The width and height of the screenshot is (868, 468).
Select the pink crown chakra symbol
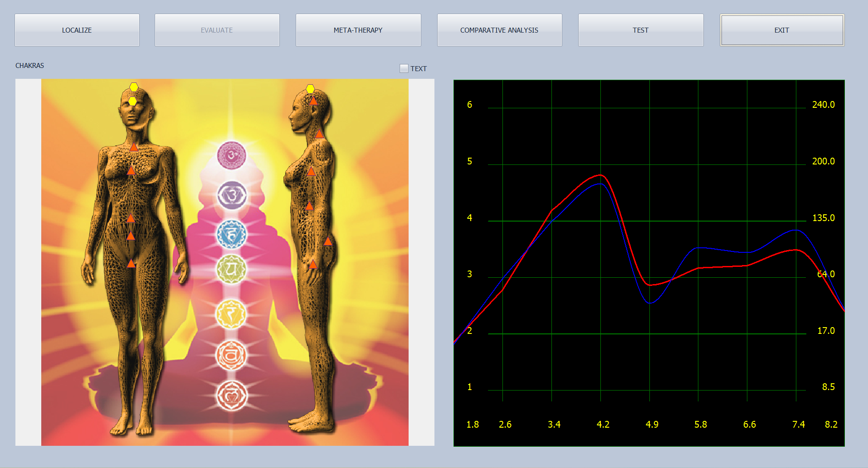(231, 155)
